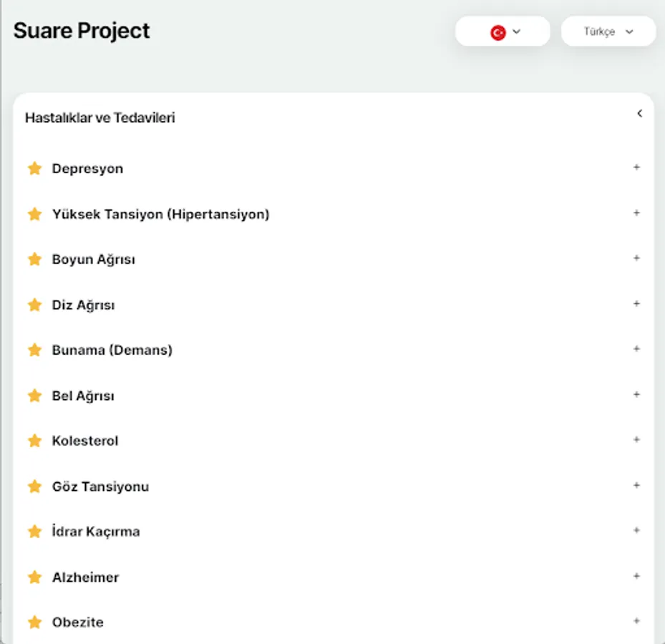Click the star next to Göz Tansiyonu
The width and height of the screenshot is (665, 644).
click(34, 486)
